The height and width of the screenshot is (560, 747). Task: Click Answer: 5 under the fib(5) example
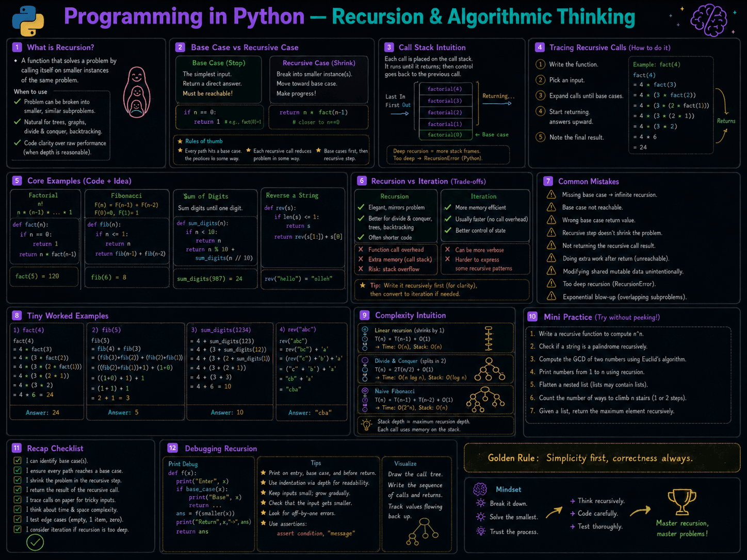pyautogui.click(x=123, y=413)
